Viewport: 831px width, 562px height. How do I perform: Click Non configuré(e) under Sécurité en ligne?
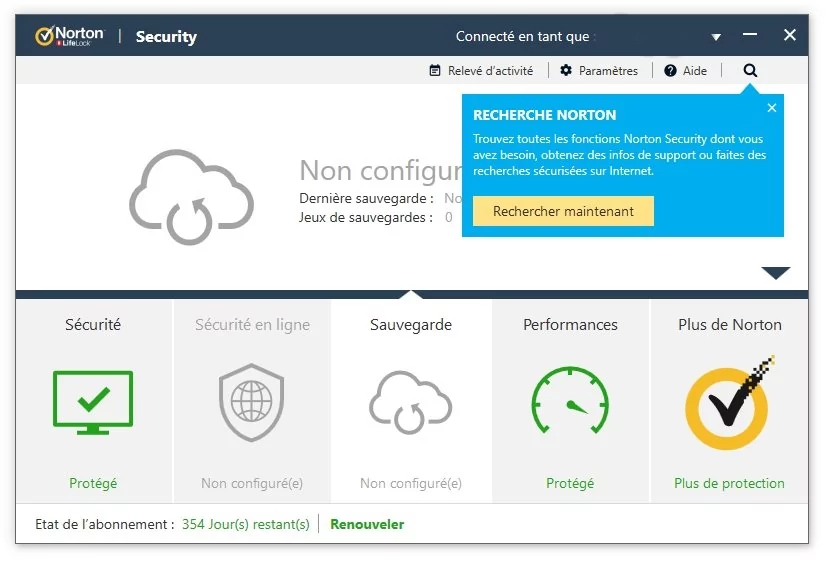252,483
